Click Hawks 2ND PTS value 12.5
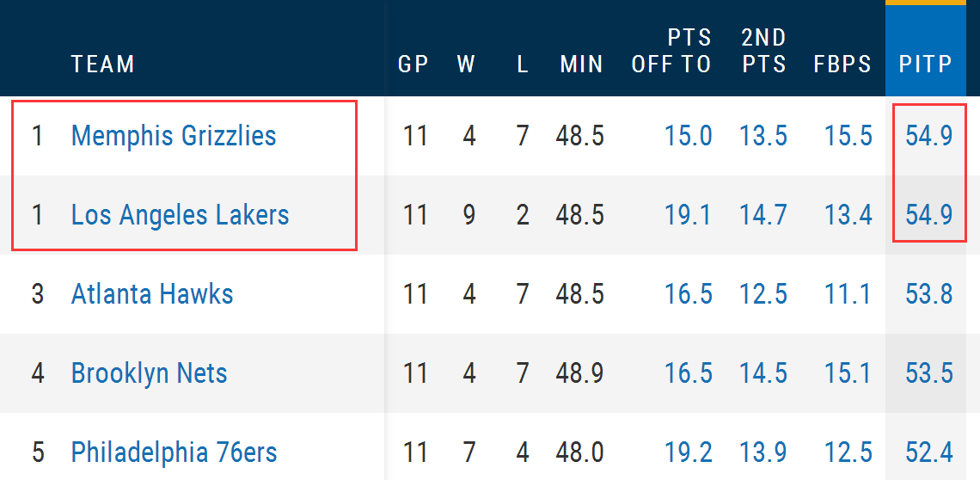This screenshot has height=480, width=980. tap(763, 293)
